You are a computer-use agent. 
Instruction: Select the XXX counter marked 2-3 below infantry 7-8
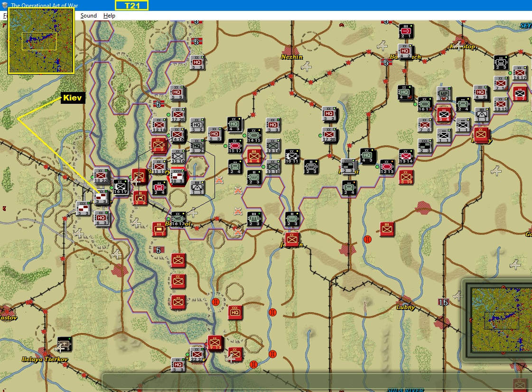tap(425, 146)
